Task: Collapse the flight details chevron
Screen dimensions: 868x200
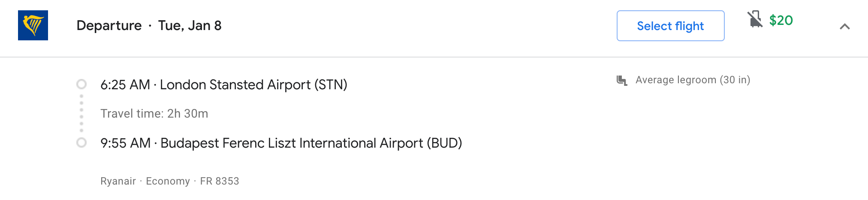Action: [x=844, y=27]
